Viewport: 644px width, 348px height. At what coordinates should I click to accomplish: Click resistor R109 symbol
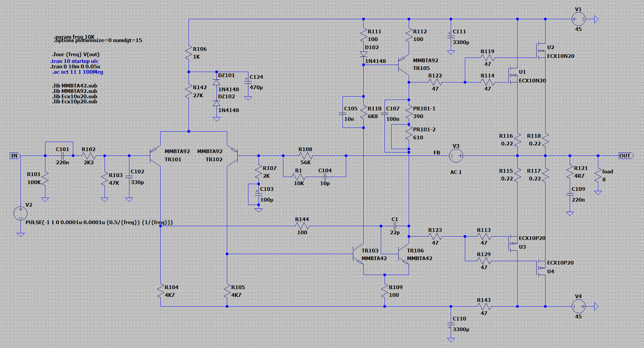point(385,291)
